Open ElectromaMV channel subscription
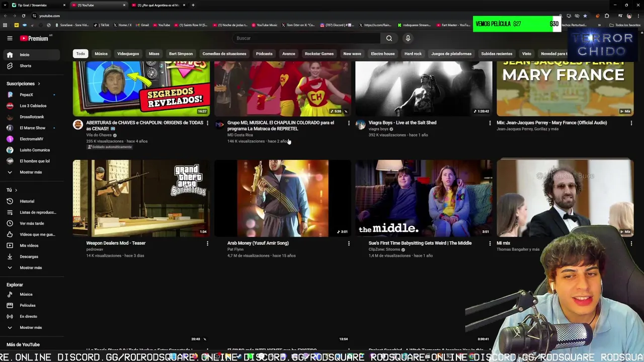This screenshot has width=644, height=362. [31, 139]
